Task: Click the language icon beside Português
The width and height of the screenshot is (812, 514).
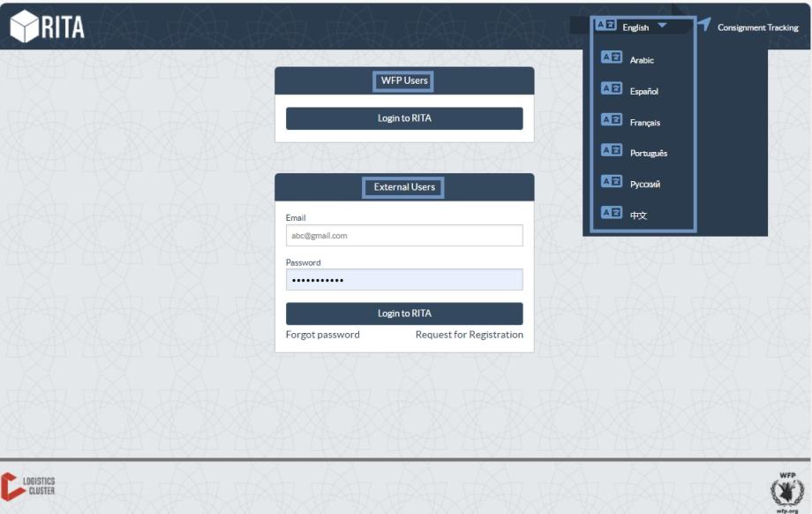Action: coord(611,150)
